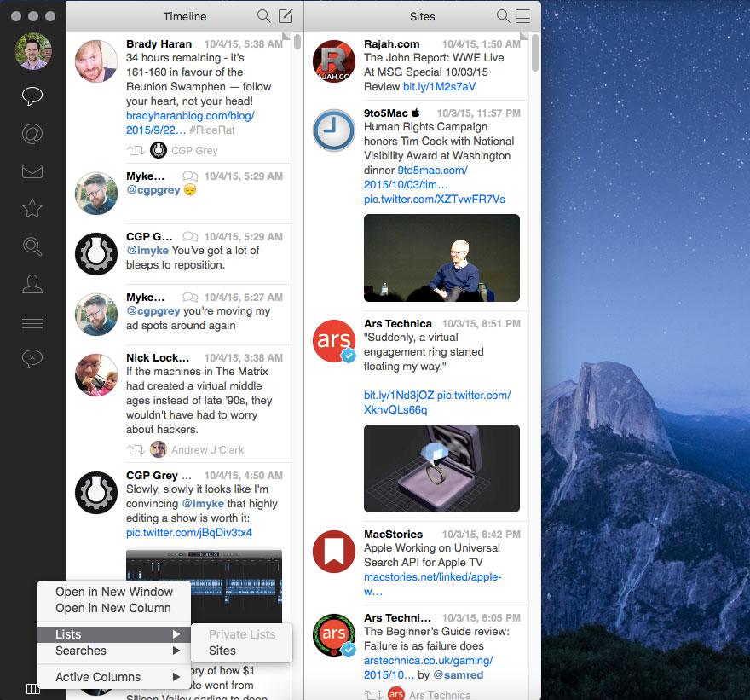Open arstechnica.co.uk/gaming link

(428, 668)
